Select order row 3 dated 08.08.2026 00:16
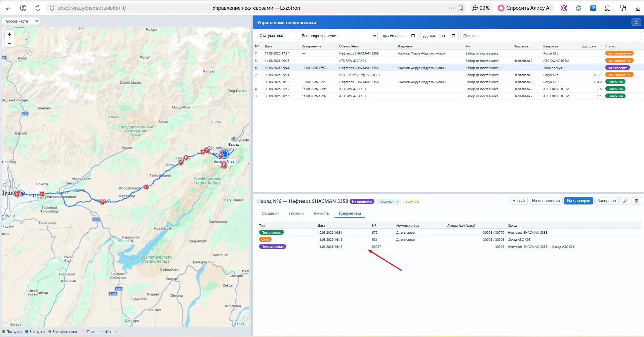This screenshot has height=337, width=644. [x=448, y=96]
